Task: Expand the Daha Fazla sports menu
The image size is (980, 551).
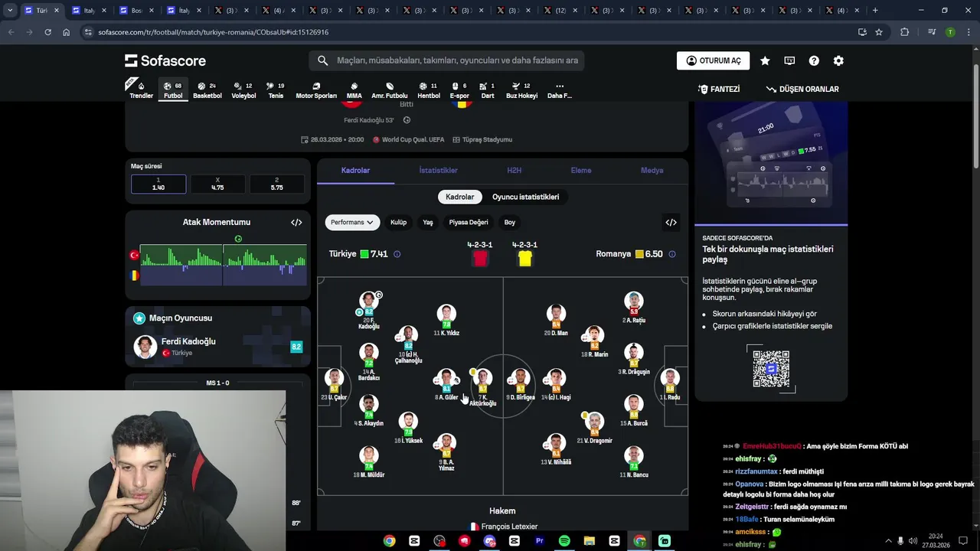Action: click(x=560, y=90)
